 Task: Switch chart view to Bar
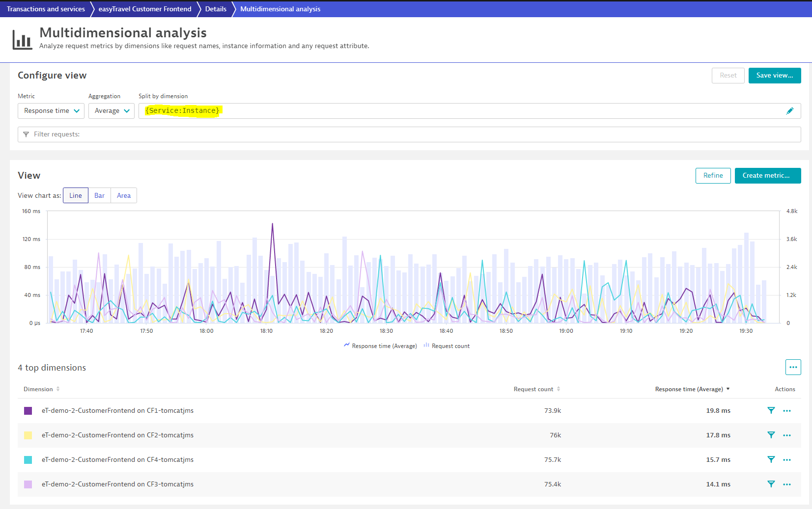pos(99,195)
